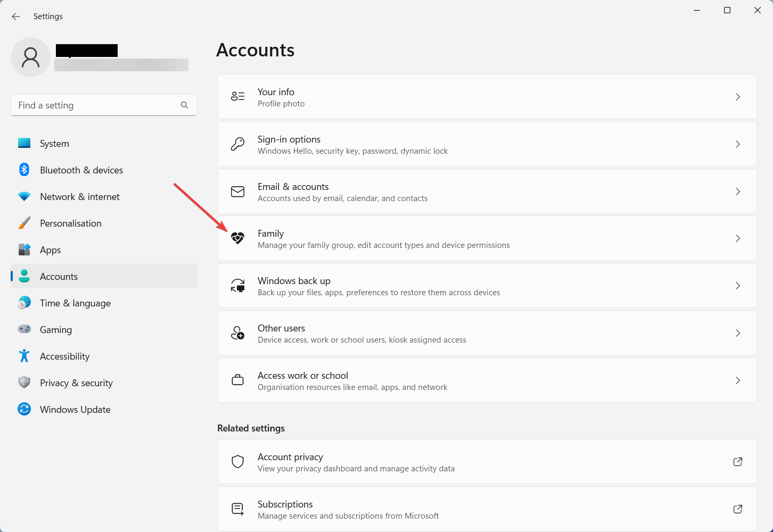The height and width of the screenshot is (532, 773).
Task: Click the Subscriptions list icon
Action: click(237, 509)
